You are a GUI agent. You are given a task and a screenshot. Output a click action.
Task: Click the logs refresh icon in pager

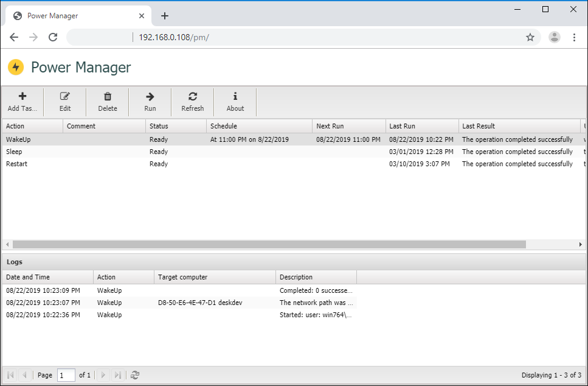(x=135, y=375)
